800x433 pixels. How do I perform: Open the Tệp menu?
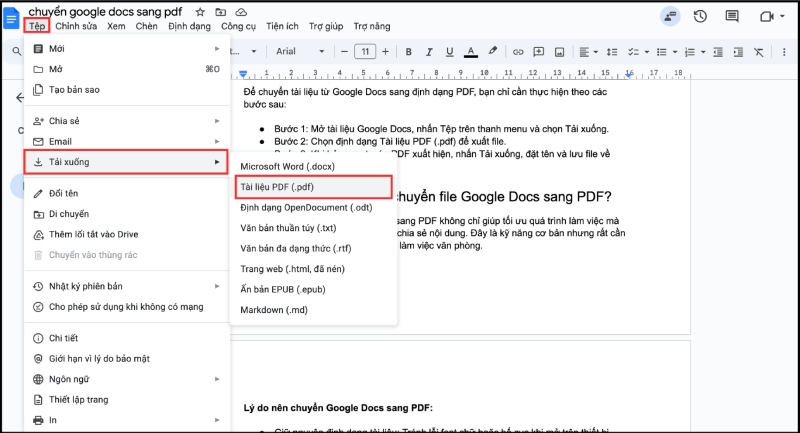point(37,26)
